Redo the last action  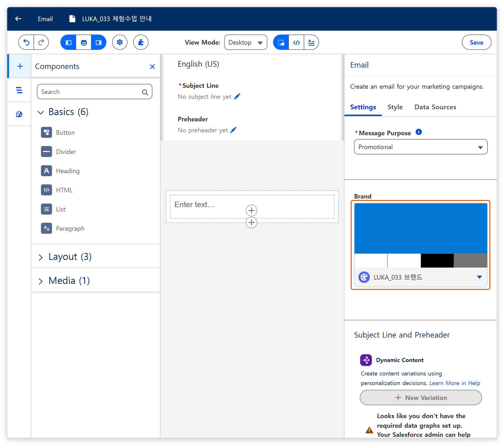(x=41, y=42)
